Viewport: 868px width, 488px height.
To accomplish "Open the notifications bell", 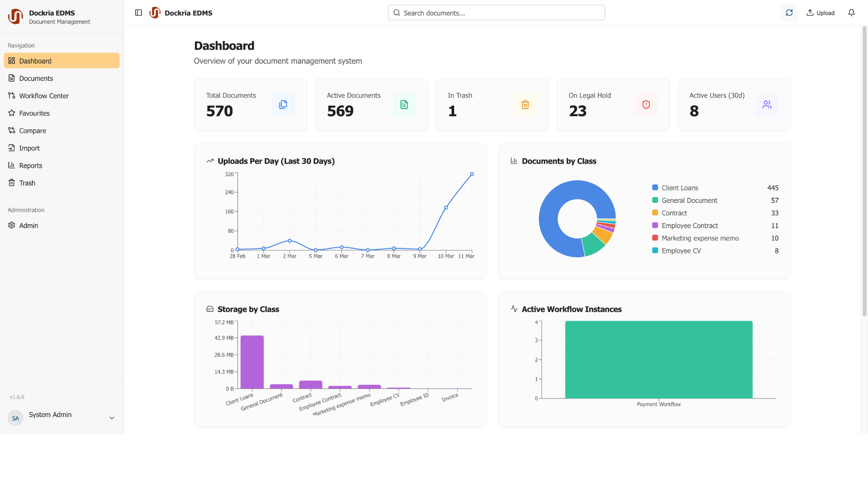I will pyautogui.click(x=851, y=13).
